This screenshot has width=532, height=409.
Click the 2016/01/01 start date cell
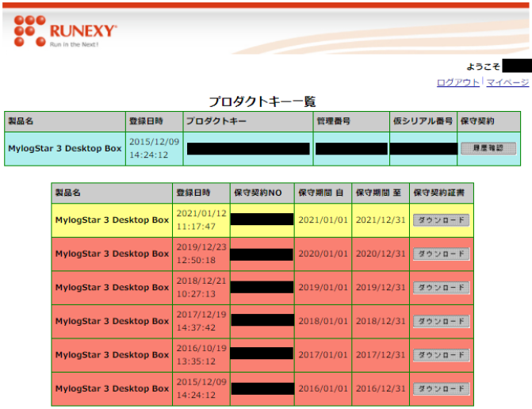pyautogui.click(x=323, y=388)
